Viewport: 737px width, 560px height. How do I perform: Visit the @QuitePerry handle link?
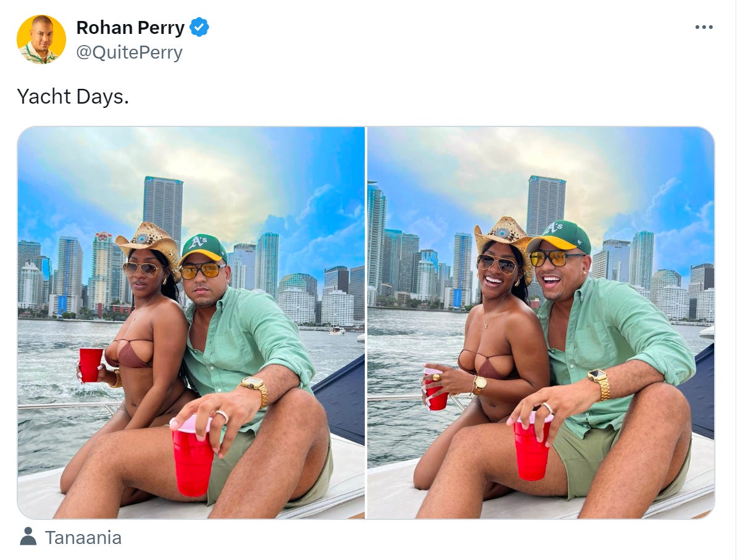[x=129, y=52]
